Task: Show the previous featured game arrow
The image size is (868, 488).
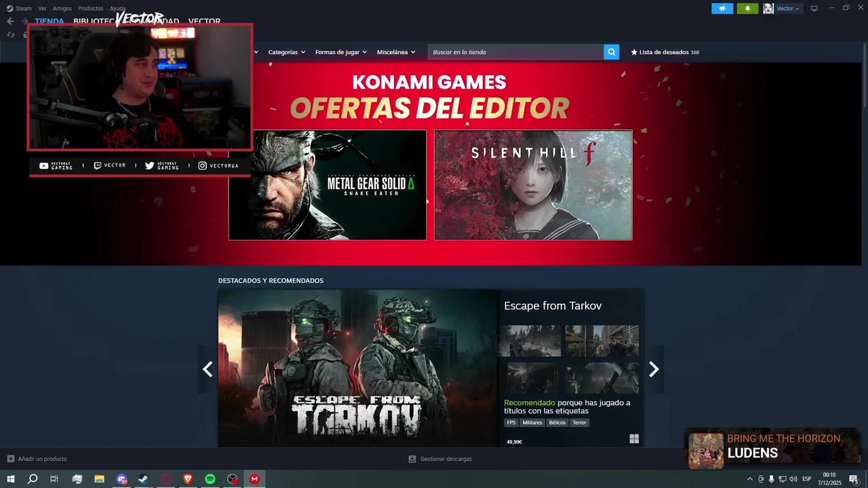Action: 208,369
